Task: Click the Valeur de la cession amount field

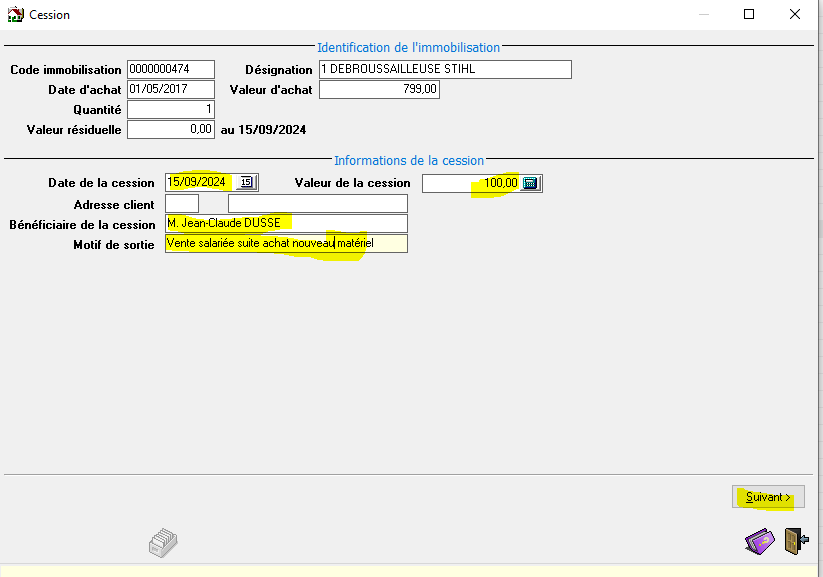Action: point(470,183)
